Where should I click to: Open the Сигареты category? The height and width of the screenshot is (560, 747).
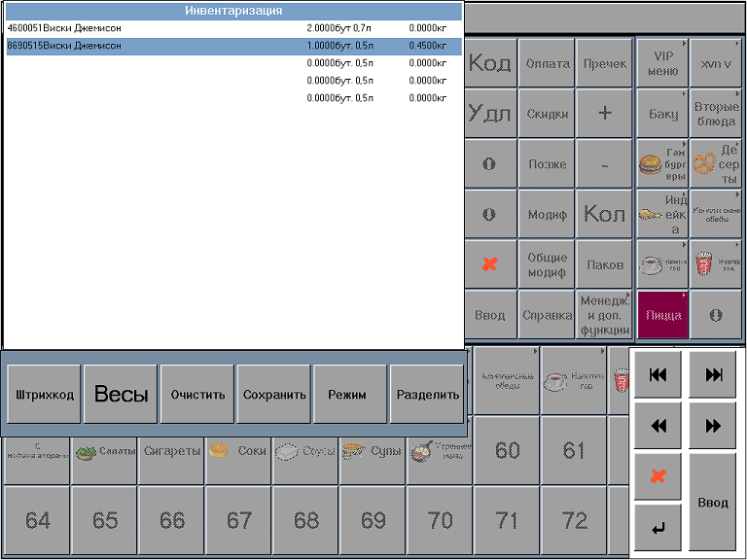(x=172, y=452)
